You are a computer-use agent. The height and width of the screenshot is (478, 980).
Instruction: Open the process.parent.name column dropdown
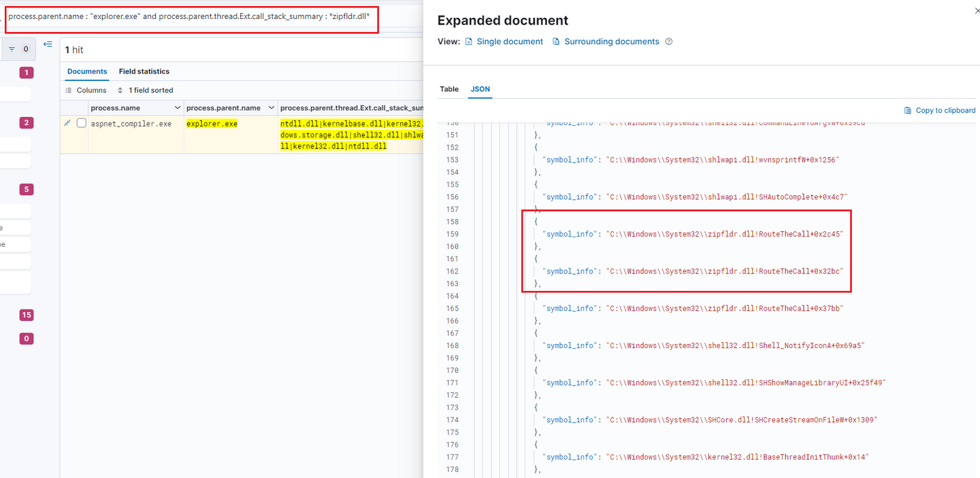click(272, 108)
